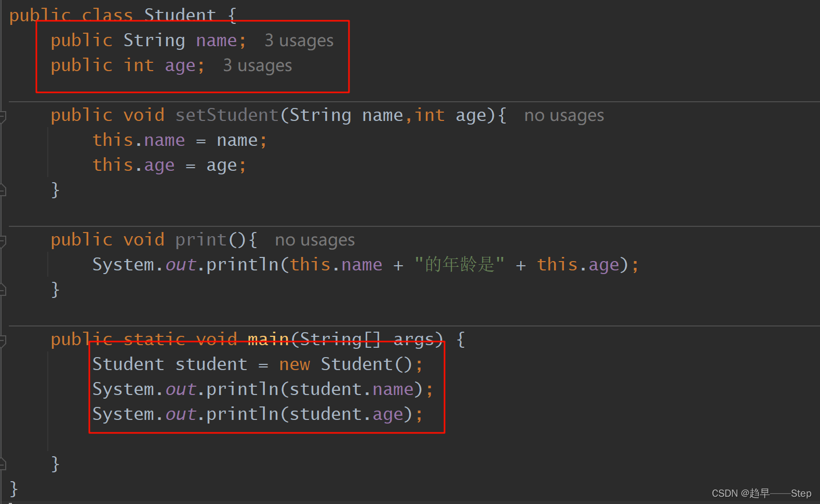Click the fold end marker at setStudent's closing brace

[x=3, y=190]
